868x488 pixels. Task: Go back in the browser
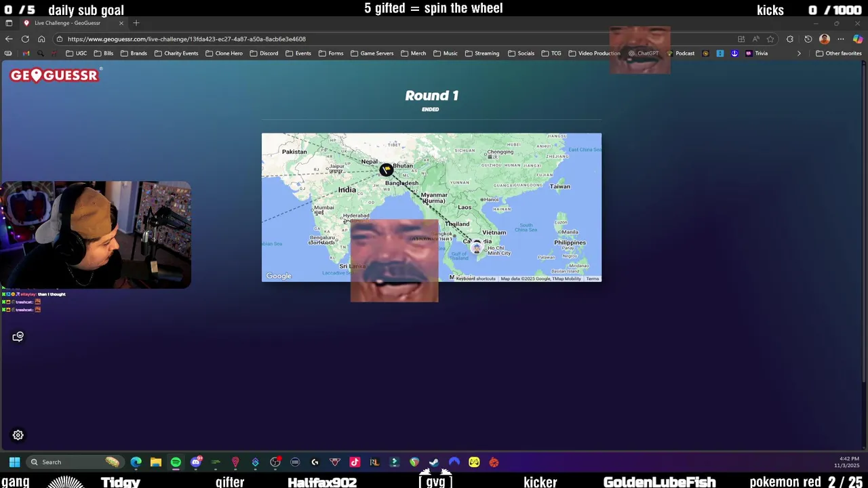tap(9, 39)
